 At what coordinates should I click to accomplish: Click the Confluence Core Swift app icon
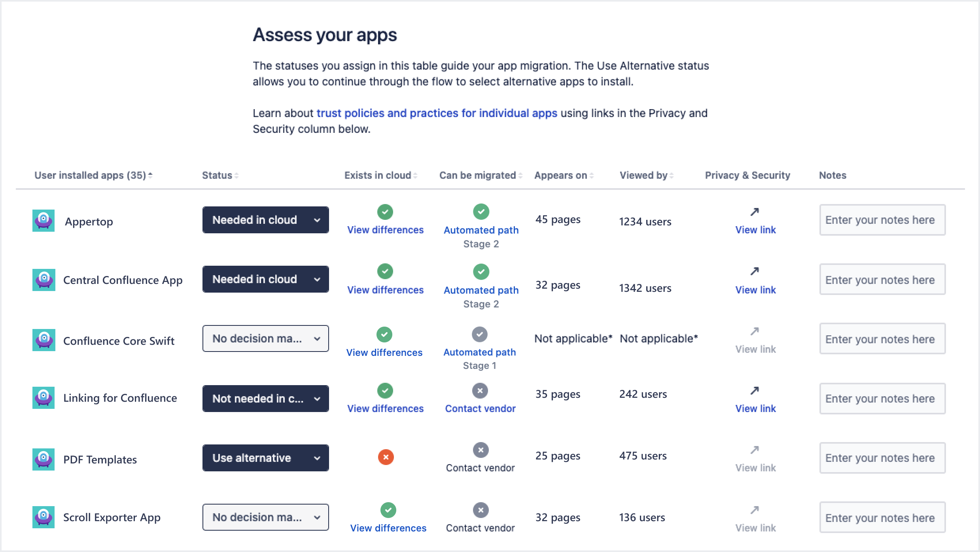(43, 340)
